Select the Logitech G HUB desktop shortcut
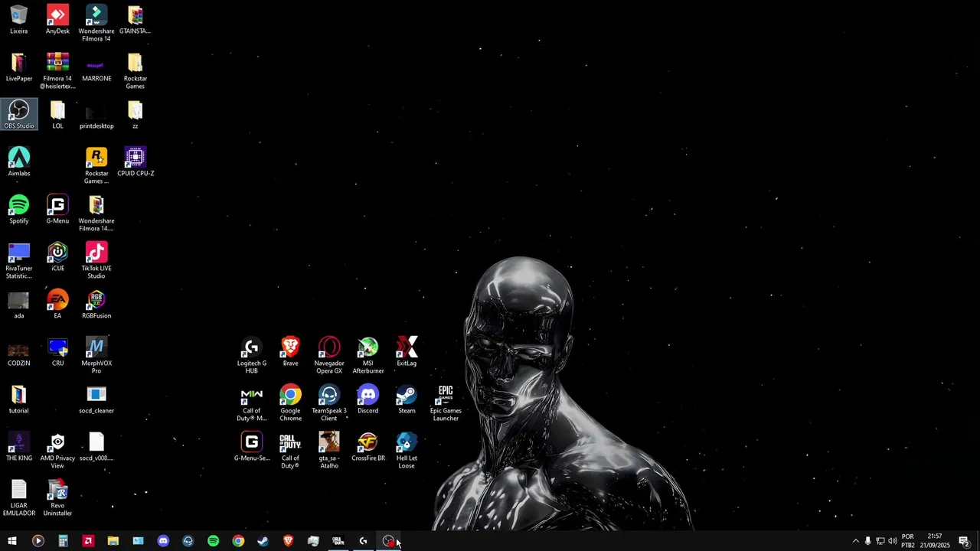The height and width of the screenshot is (551, 980). (x=252, y=356)
